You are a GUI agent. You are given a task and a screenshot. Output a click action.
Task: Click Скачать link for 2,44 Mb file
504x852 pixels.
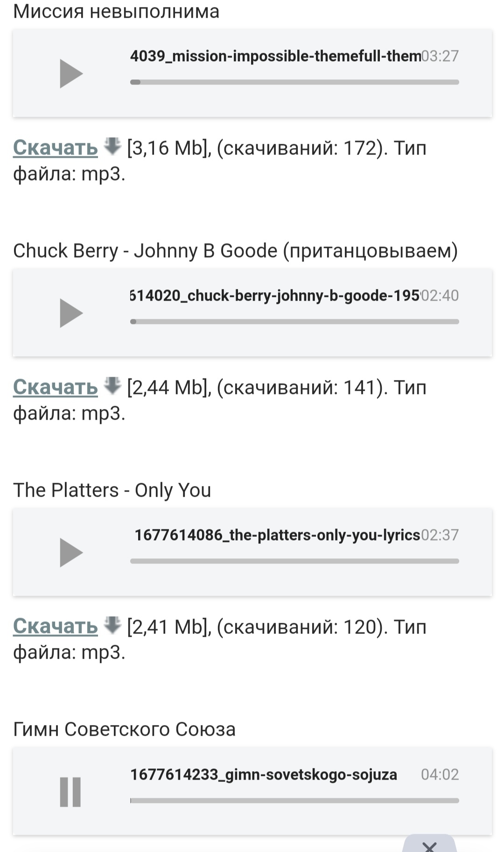(x=56, y=387)
